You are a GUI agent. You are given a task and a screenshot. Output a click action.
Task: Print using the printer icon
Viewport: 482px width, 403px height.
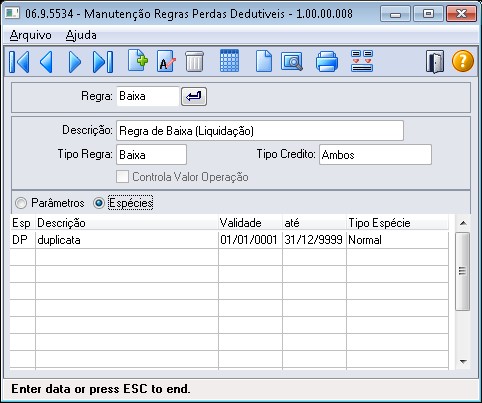[x=327, y=61]
